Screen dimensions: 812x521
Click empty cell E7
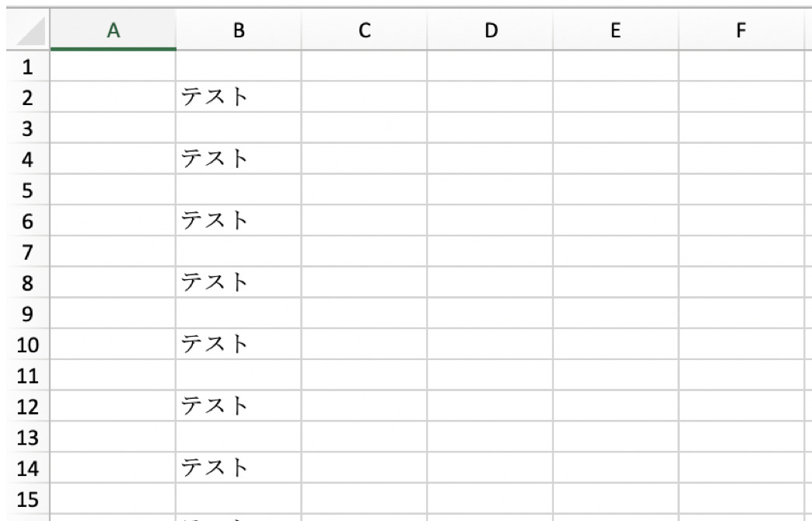point(615,252)
